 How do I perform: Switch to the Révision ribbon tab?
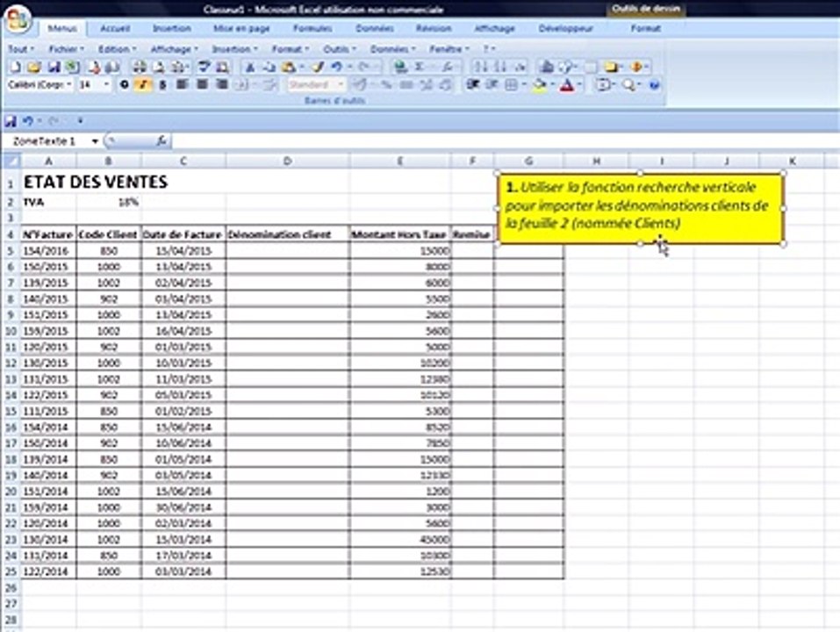(434, 28)
